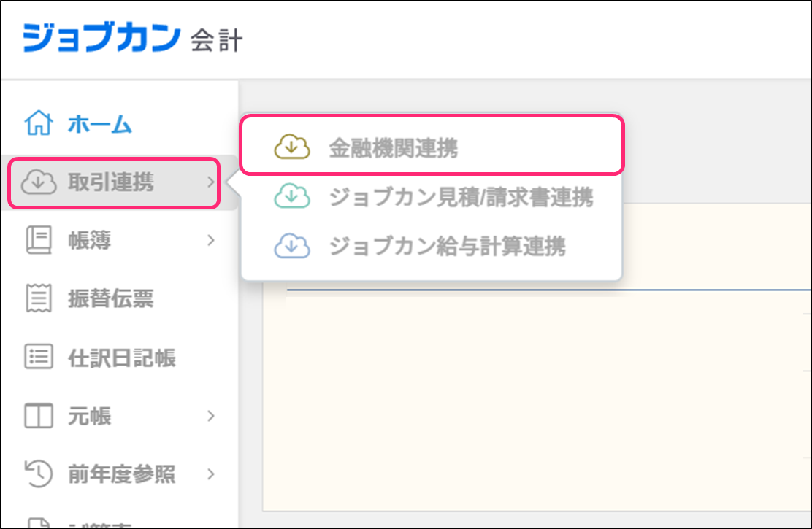This screenshot has height=529, width=812.
Task: Click the 帳簿 book icon
Action: click(x=39, y=241)
